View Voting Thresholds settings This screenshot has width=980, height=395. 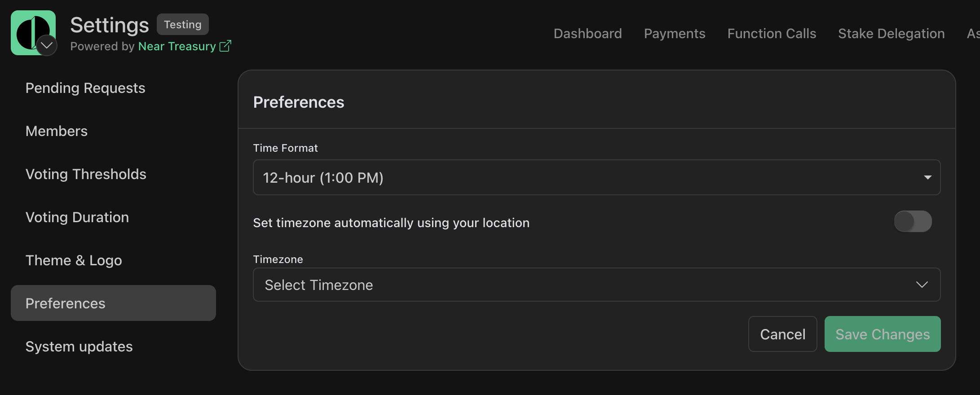(86, 174)
